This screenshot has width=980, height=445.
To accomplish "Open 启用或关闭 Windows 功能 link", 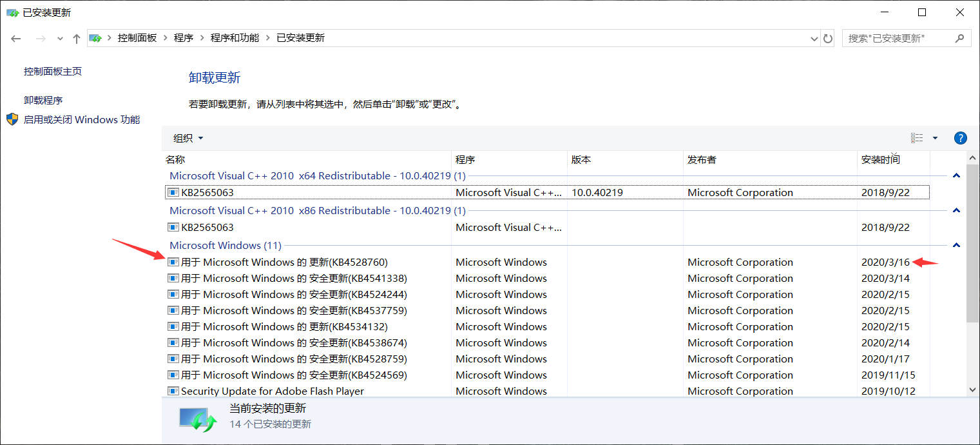I will pos(82,119).
